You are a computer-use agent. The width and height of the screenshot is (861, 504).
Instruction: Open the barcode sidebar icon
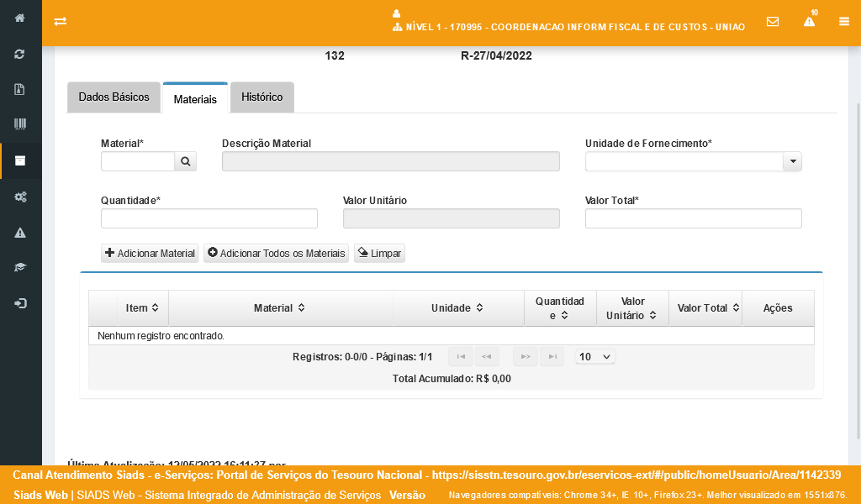[x=20, y=124]
